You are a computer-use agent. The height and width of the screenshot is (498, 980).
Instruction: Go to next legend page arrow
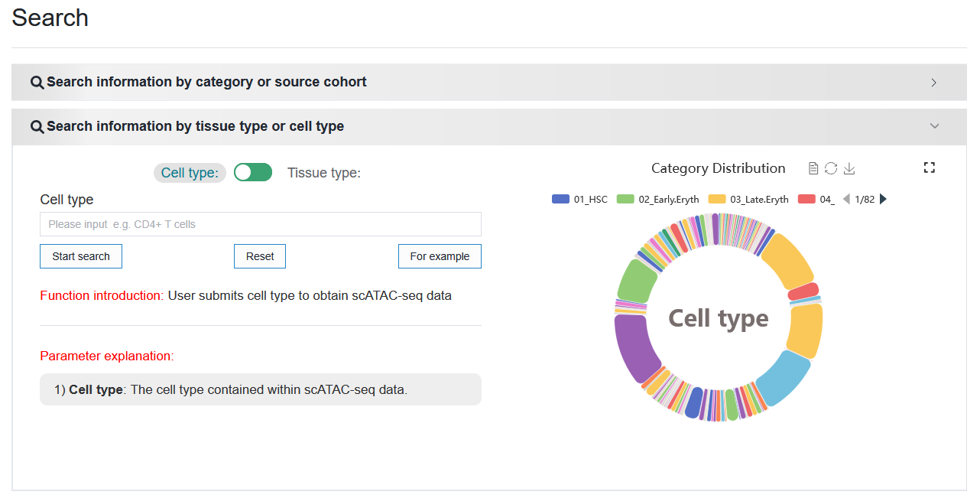click(x=883, y=199)
